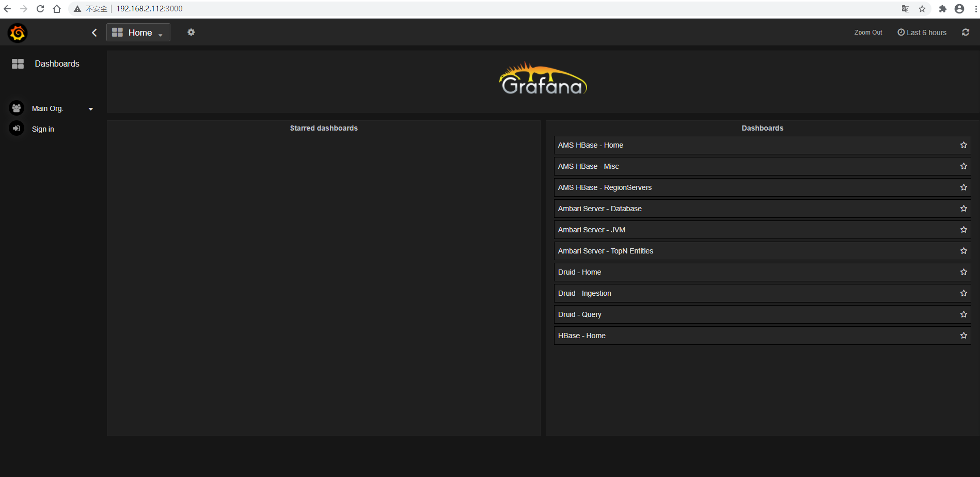This screenshot has width=980, height=477.
Task: Bookmark this page with the star icon
Action: [922, 9]
